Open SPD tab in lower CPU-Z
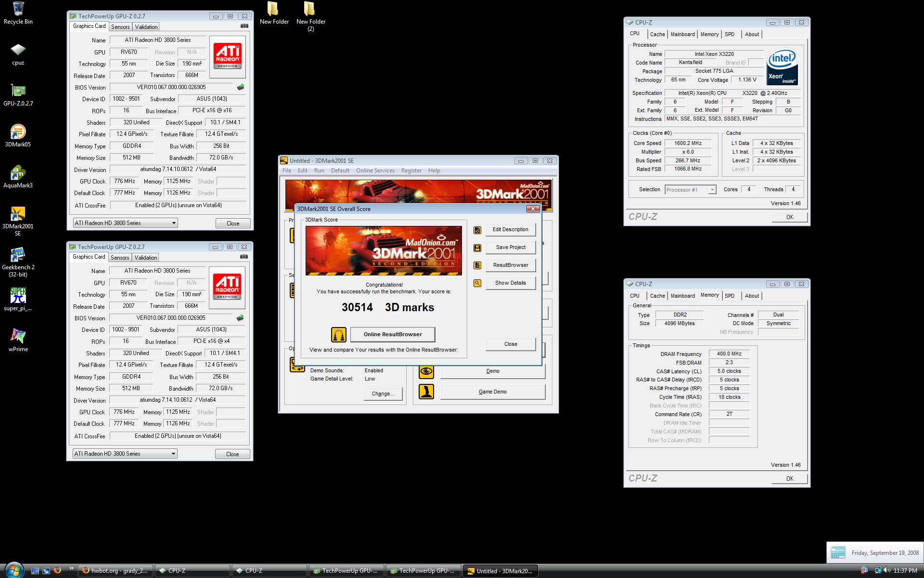Viewport: 924px width, 578px height. (730, 296)
